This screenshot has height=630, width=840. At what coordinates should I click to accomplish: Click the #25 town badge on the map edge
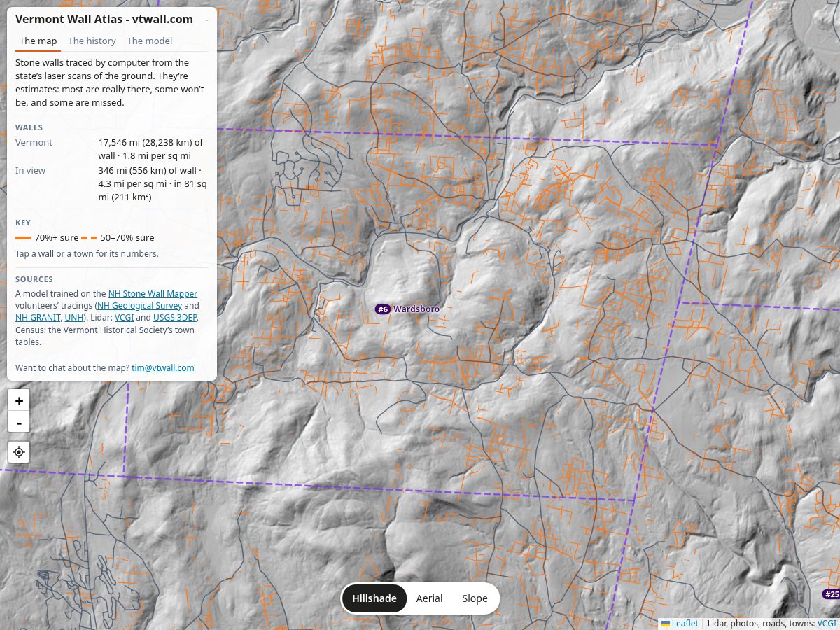point(831,594)
